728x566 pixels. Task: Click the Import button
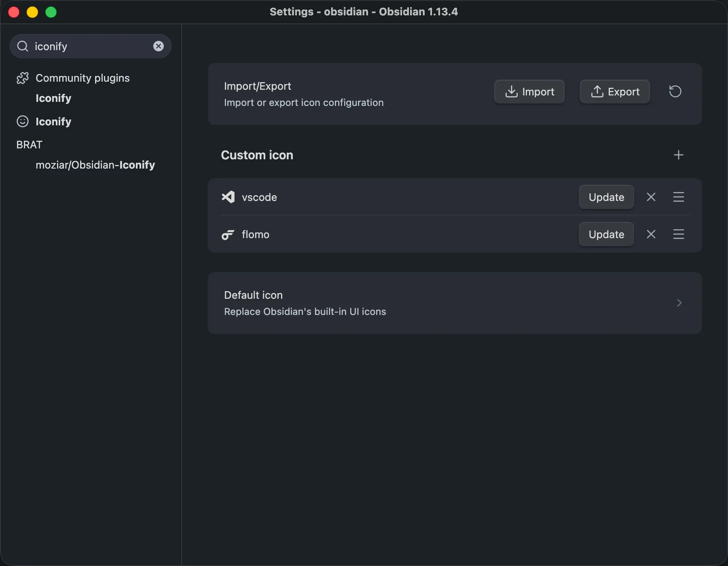[x=529, y=92]
